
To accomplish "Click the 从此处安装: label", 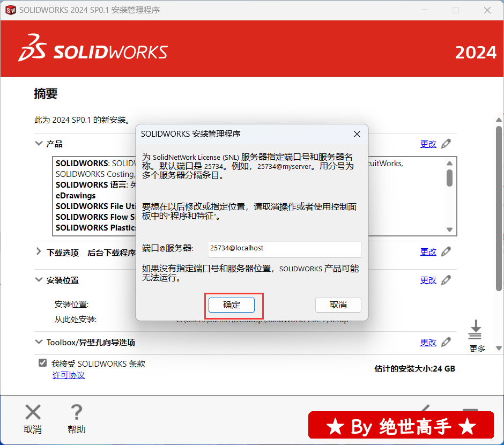I will (x=76, y=320).
